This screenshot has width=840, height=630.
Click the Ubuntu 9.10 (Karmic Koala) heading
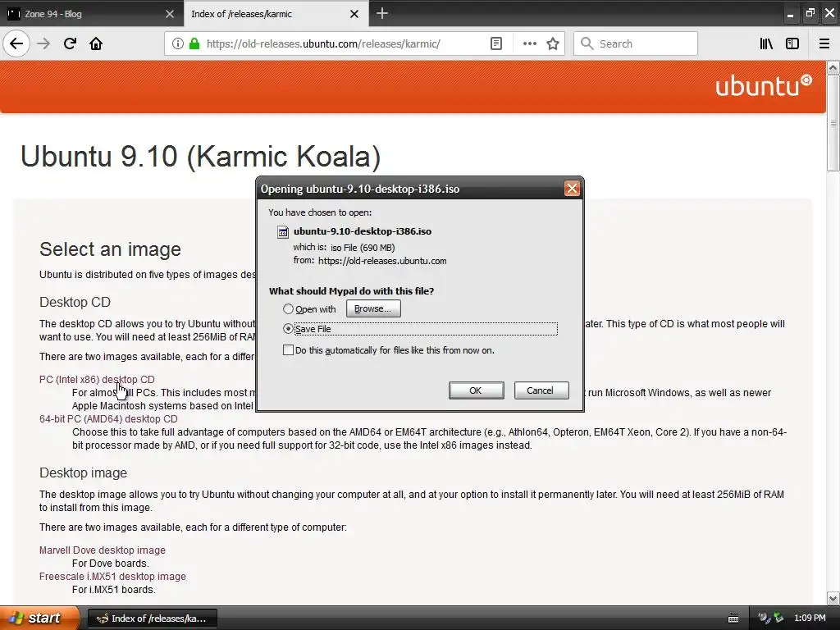(x=200, y=157)
